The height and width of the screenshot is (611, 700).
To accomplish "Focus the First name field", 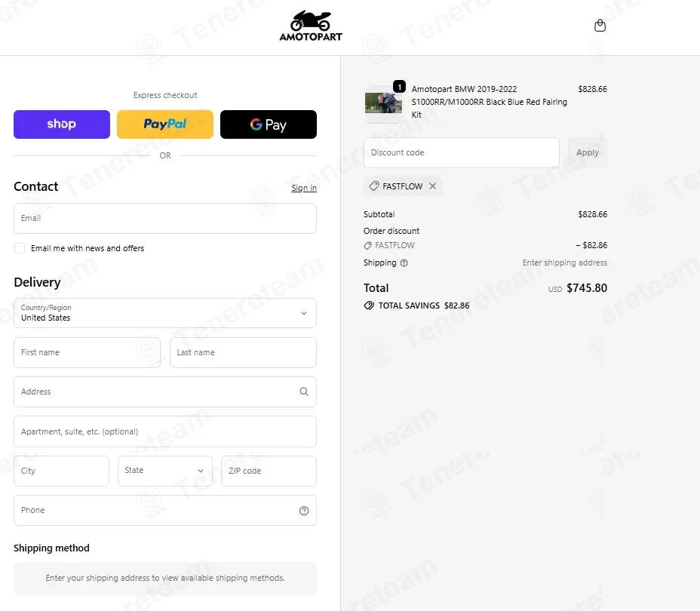I will click(87, 352).
